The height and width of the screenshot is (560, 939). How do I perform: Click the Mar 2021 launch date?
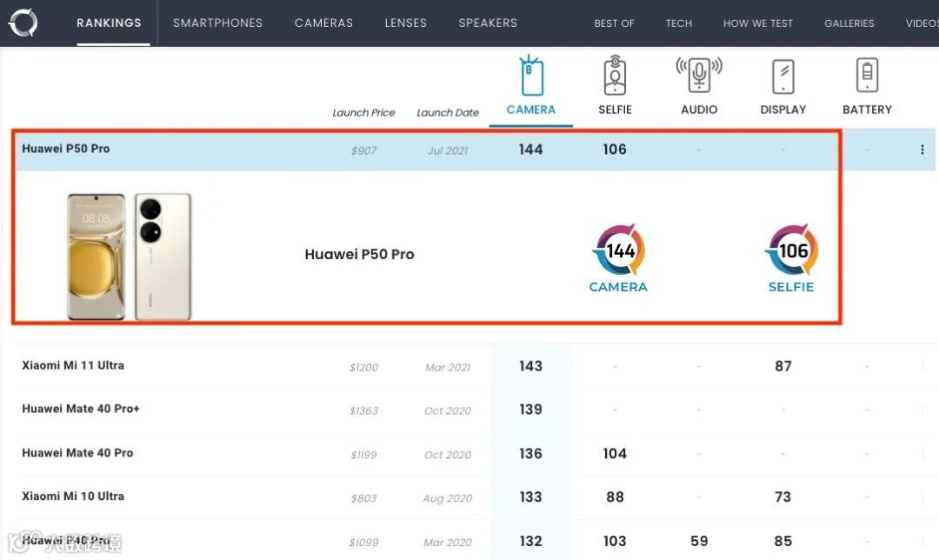pyautogui.click(x=448, y=367)
